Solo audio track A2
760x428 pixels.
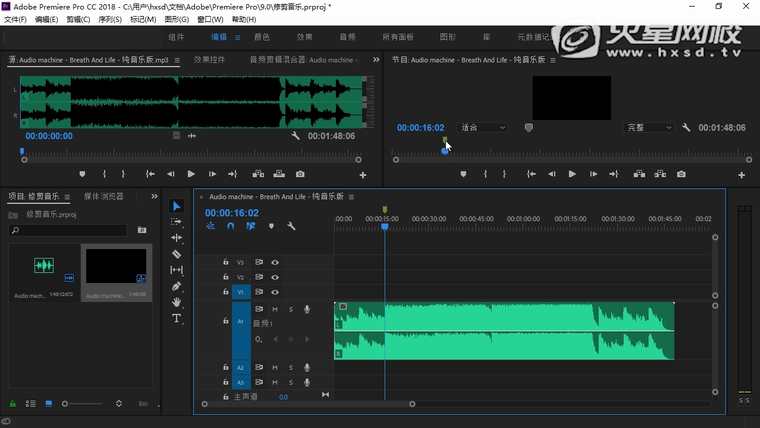tap(291, 368)
